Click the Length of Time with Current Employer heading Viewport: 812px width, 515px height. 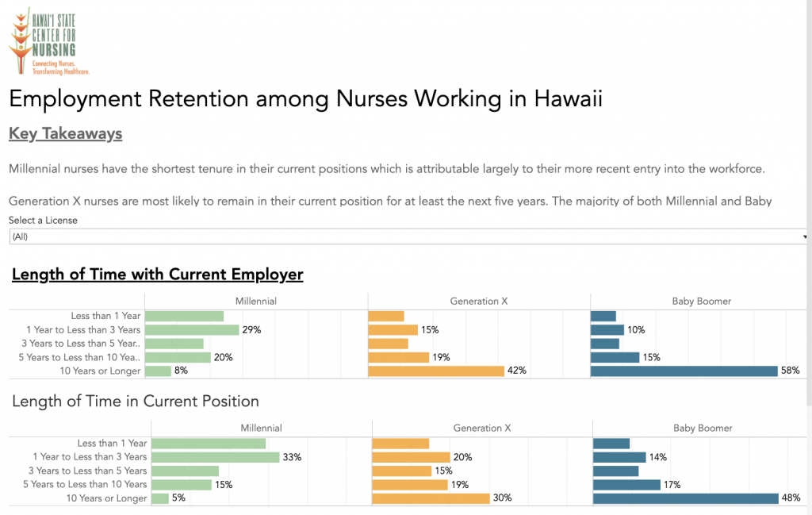click(157, 274)
